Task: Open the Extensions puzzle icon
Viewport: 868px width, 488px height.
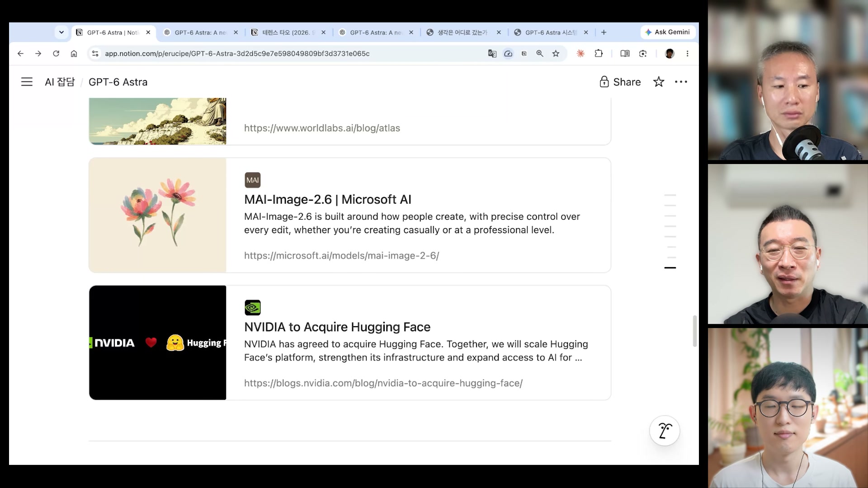Action: coord(599,53)
